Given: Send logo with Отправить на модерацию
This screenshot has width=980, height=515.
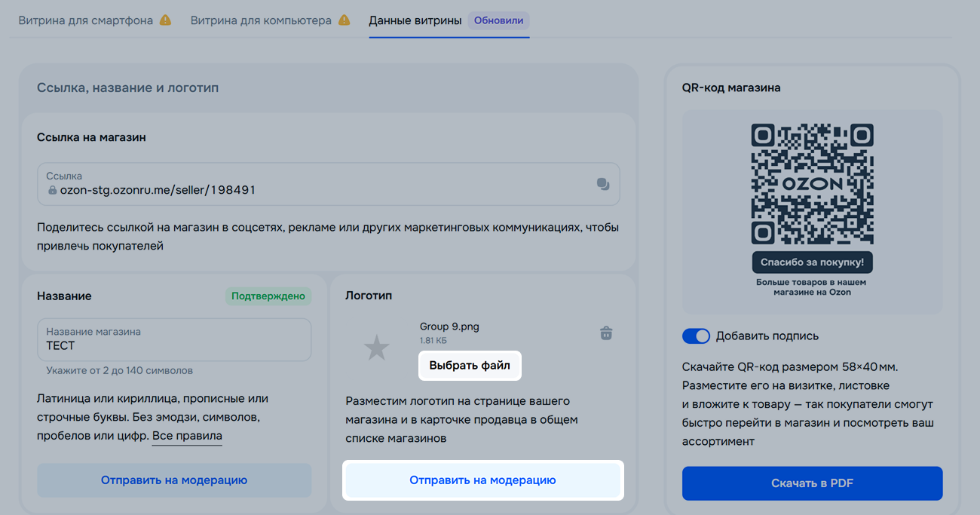Looking at the screenshot, I should tap(482, 480).
